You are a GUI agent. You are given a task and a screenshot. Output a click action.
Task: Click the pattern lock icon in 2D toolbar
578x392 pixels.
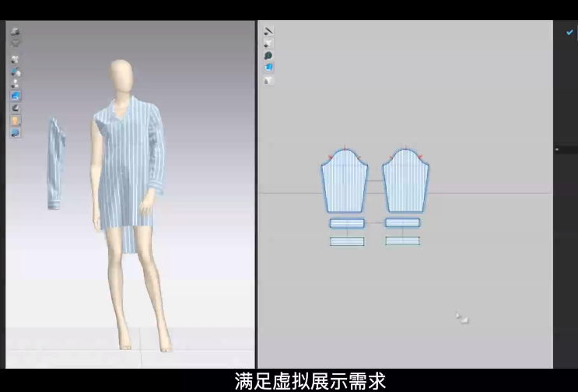268,80
